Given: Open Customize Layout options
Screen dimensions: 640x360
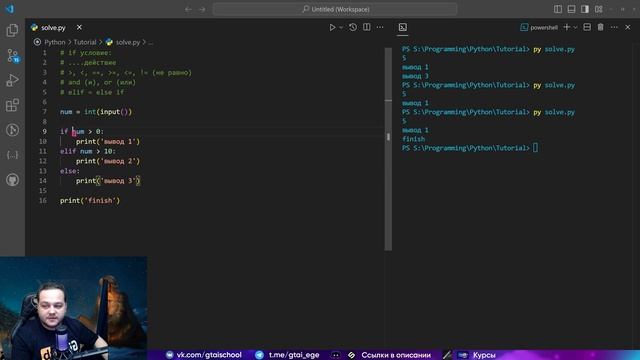Looking at the screenshot, I should [599, 9].
